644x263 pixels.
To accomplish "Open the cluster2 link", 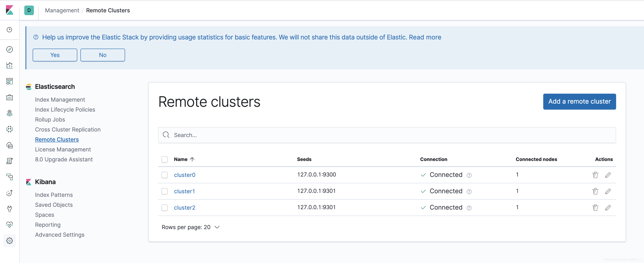I will [x=185, y=208].
